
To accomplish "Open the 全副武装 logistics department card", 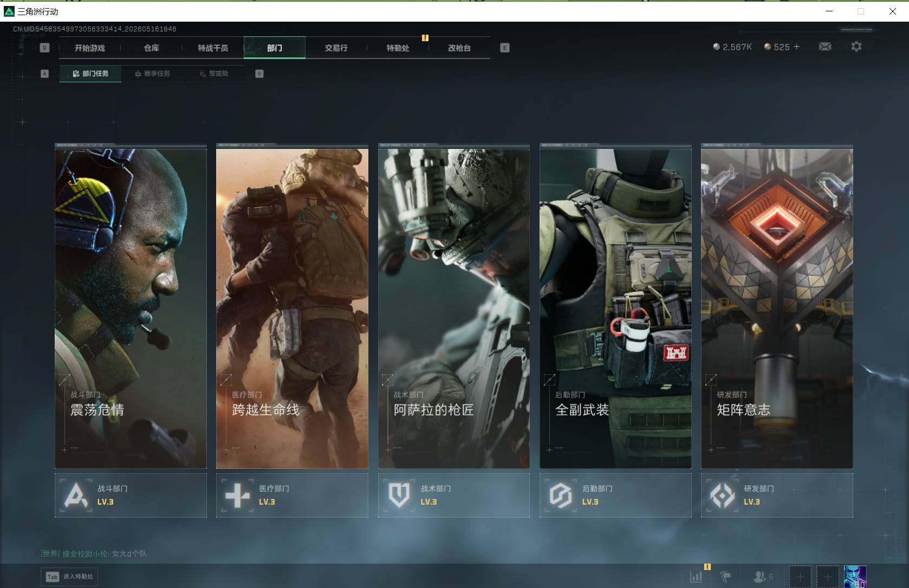I will 615,309.
